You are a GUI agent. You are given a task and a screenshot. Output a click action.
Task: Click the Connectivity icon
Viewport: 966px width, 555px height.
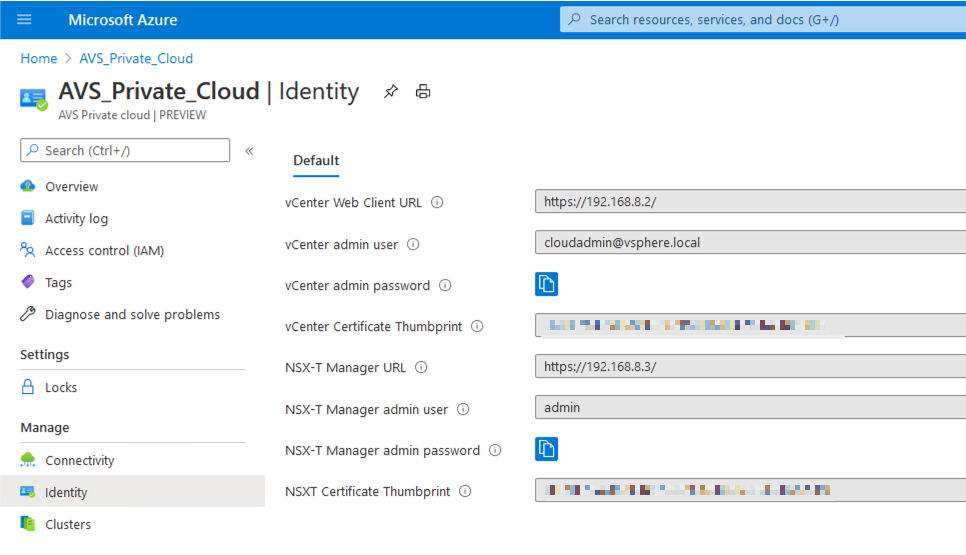(x=28, y=460)
